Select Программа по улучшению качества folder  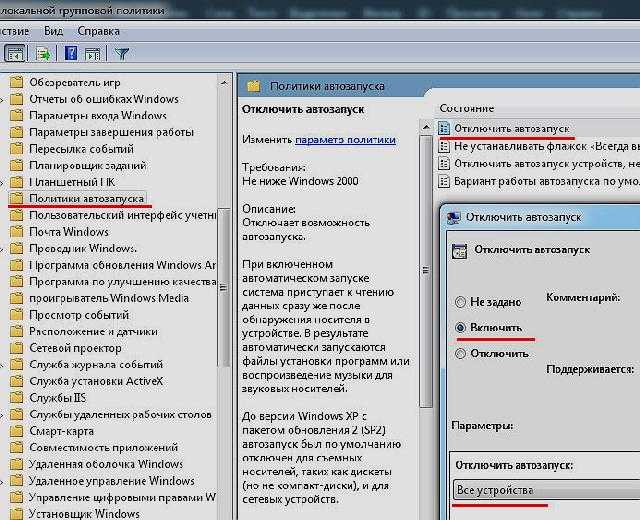(122, 282)
